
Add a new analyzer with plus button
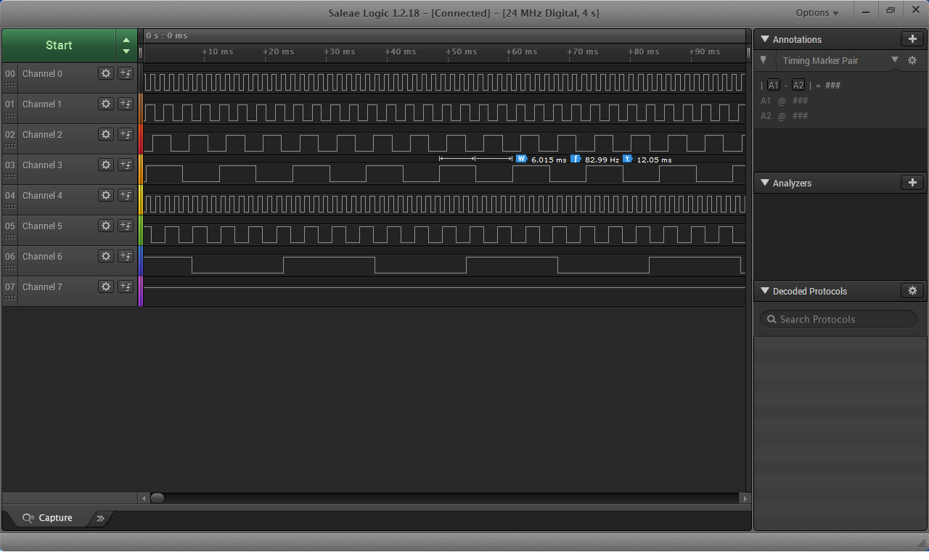pyautogui.click(x=912, y=183)
